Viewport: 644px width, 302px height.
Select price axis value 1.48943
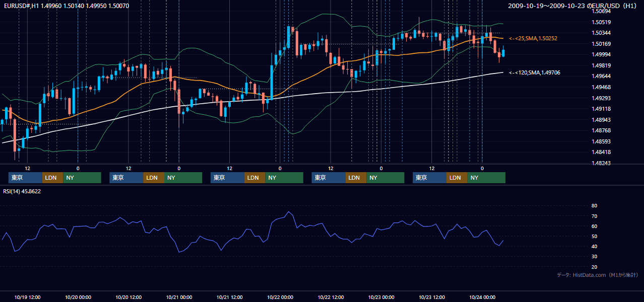coord(602,120)
